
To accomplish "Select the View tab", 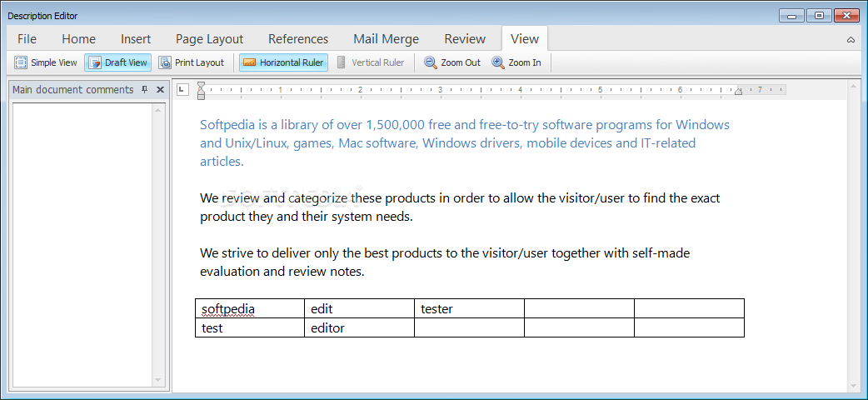I will (x=525, y=39).
